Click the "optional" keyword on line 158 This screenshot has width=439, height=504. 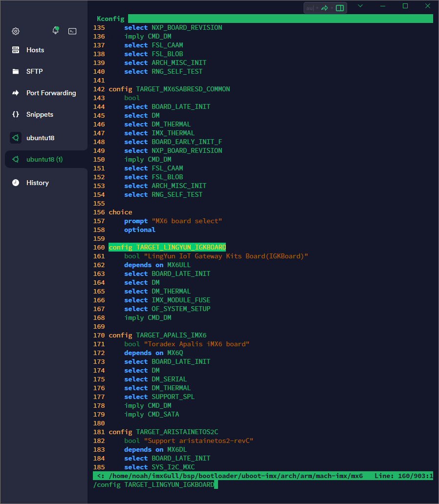tap(140, 230)
